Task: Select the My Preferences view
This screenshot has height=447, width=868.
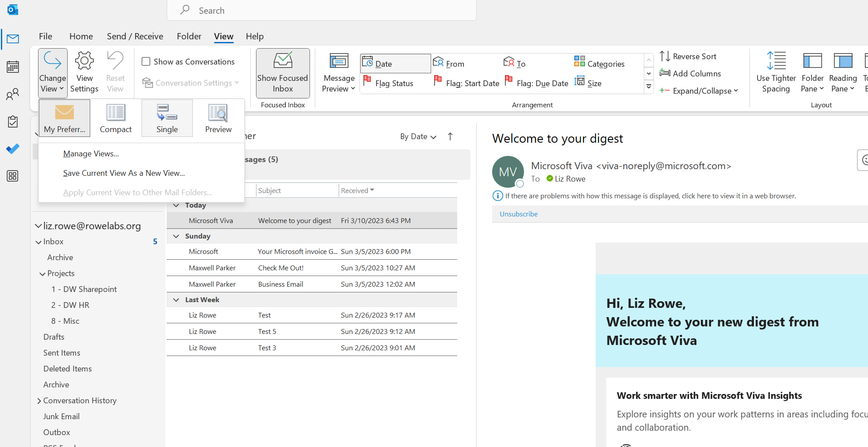Action: coord(65,118)
